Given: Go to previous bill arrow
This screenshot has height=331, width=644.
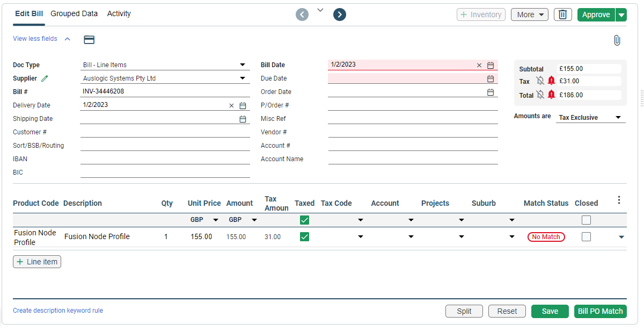Looking at the screenshot, I should coord(302,15).
